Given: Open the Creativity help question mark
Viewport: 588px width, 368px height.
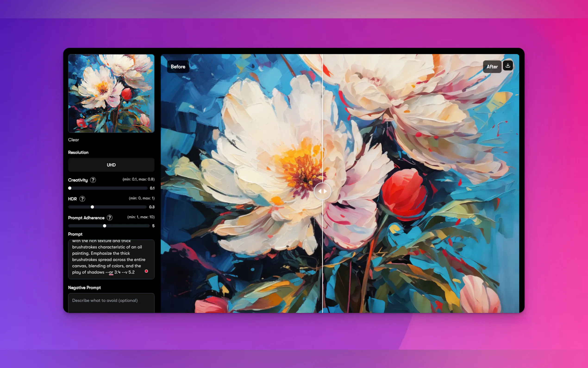Looking at the screenshot, I should pos(93,180).
